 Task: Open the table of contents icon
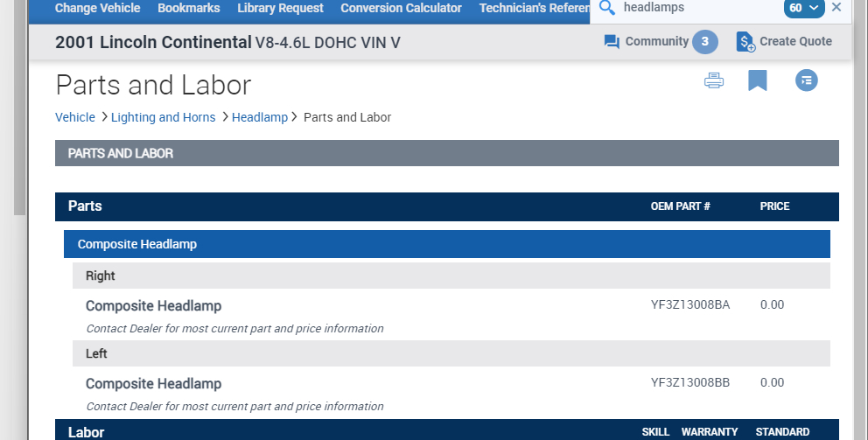pyautogui.click(x=806, y=81)
